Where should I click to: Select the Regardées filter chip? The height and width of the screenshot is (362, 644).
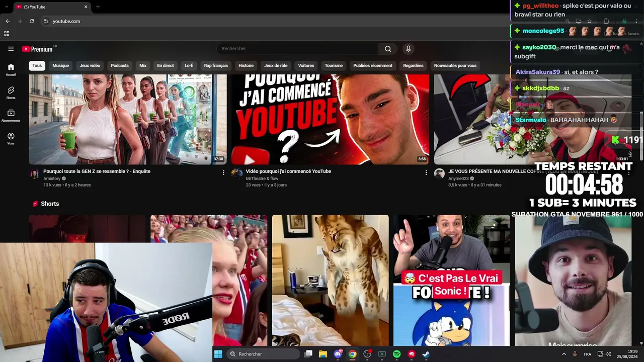tap(413, 65)
